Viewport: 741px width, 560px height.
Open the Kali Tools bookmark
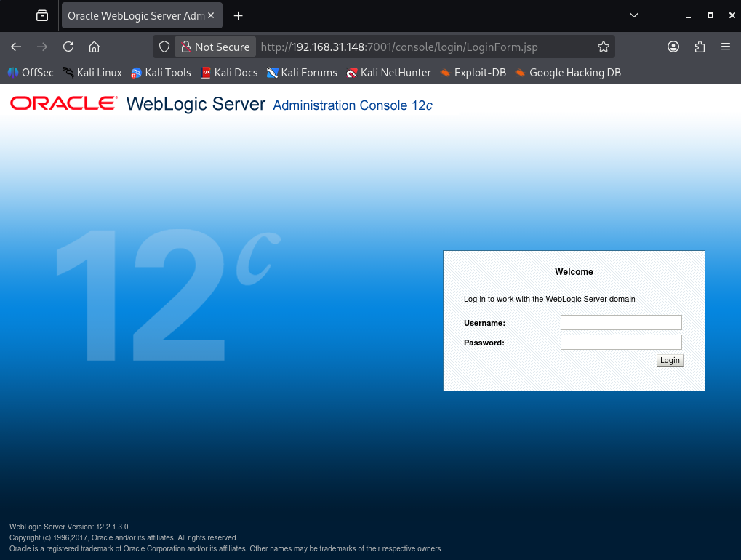point(161,73)
